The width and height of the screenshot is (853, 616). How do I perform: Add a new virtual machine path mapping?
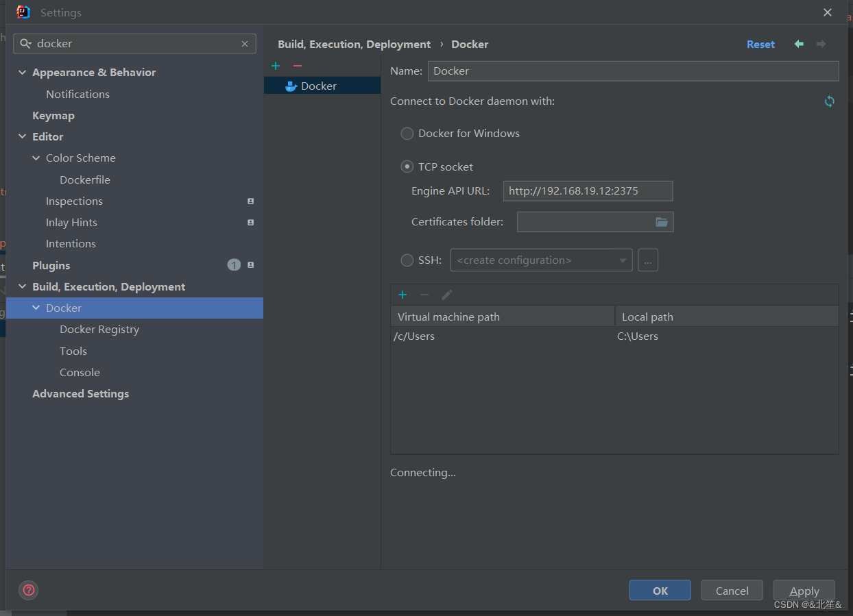tap(402, 294)
